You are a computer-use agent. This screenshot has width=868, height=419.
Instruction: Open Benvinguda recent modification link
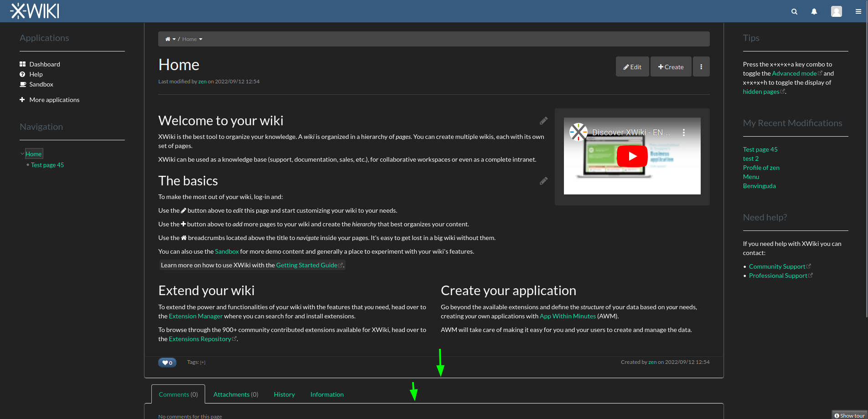(x=759, y=186)
